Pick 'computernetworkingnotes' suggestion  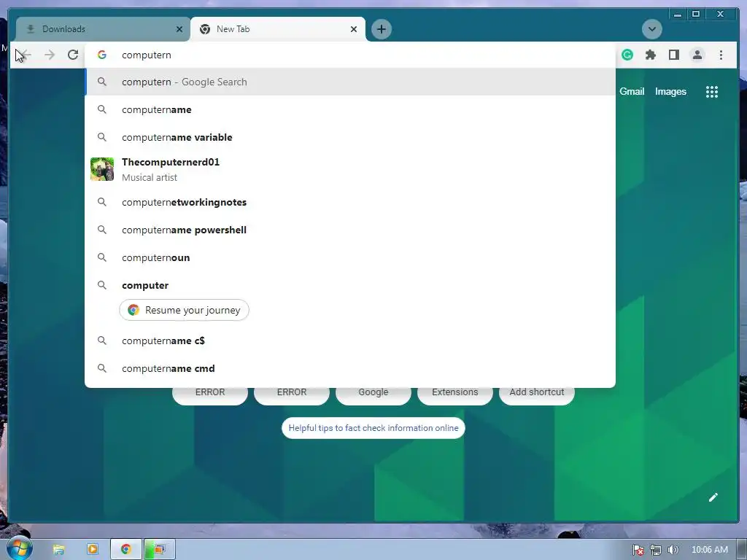point(350,202)
